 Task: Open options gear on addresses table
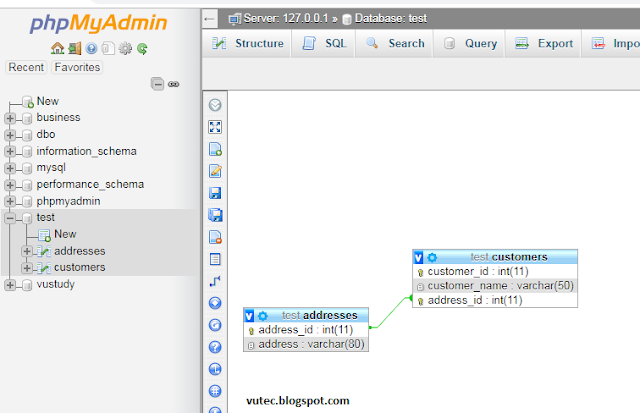click(x=263, y=315)
